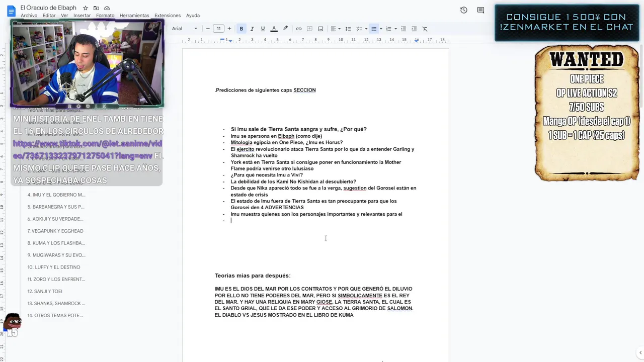Open the Insertar menu
The height and width of the screenshot is (362, 644).
82,16
